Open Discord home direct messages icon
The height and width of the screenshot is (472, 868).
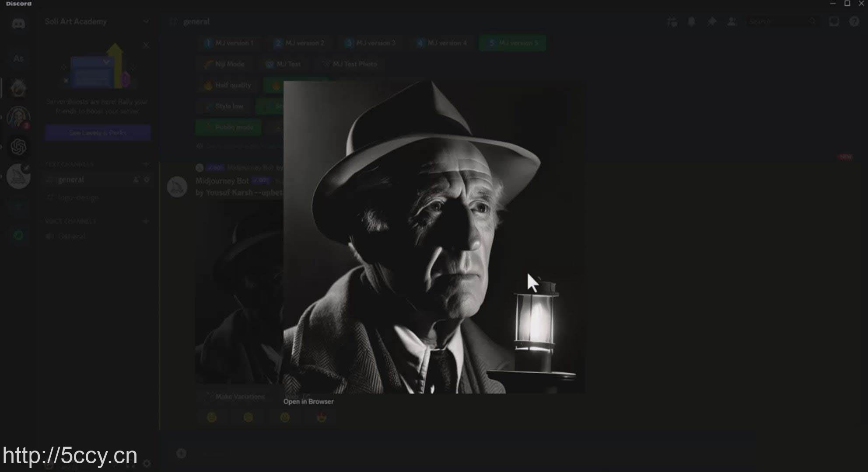pyautogui.click(x=18, y=23)
